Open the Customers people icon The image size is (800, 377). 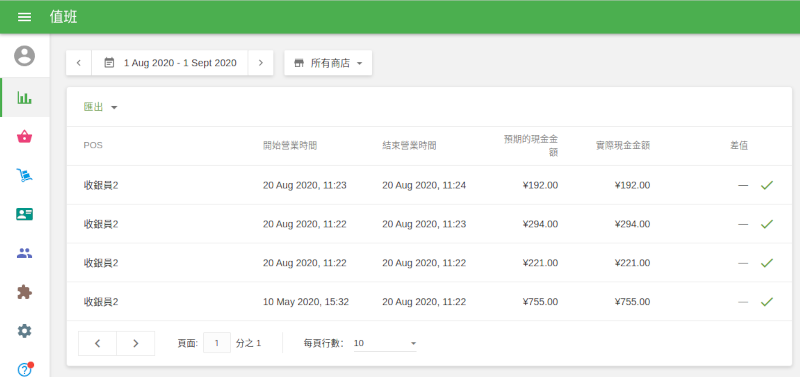coord(24,253)
